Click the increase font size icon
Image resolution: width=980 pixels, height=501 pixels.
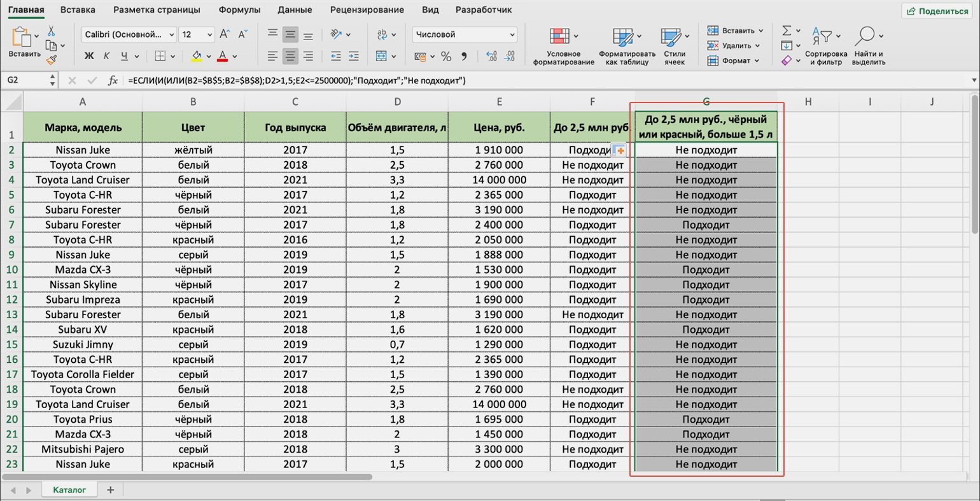[x=224, y=34]
